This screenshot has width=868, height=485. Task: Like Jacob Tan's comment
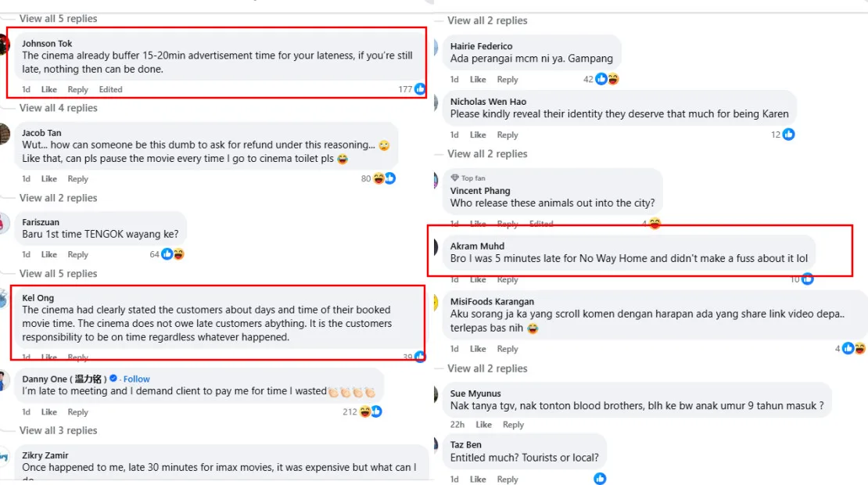[x=49, y=179]
